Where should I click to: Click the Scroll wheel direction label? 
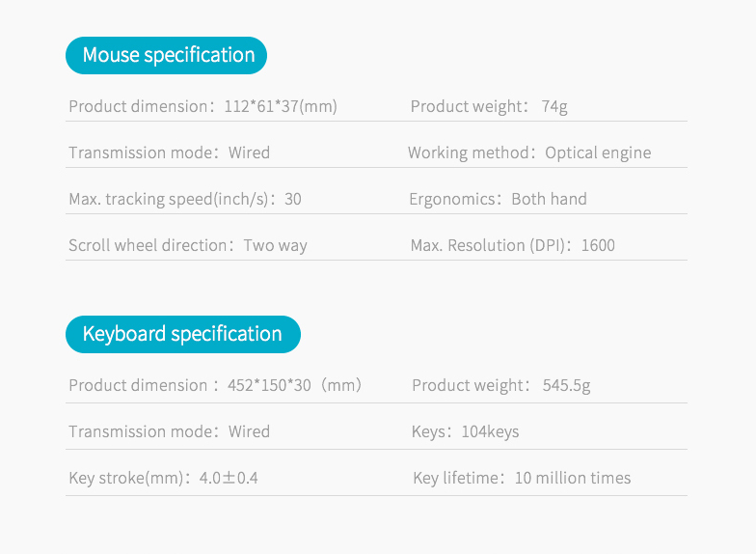[x=147, y=245]
